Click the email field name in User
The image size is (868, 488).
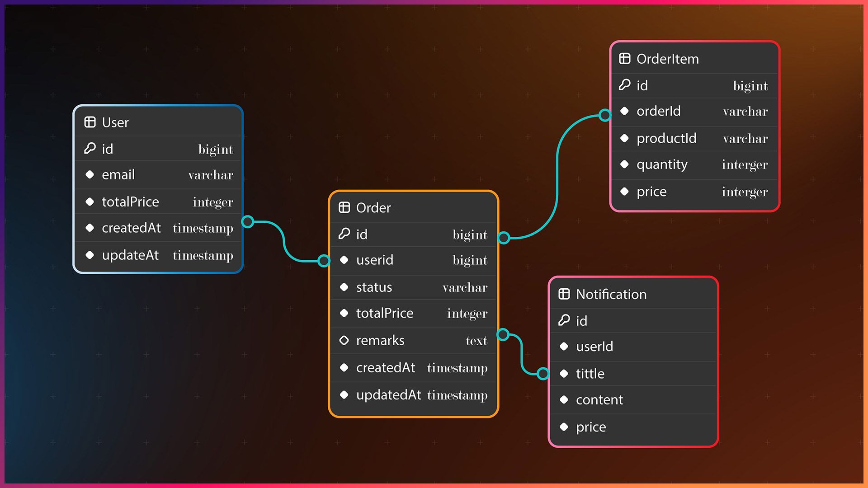118,175
